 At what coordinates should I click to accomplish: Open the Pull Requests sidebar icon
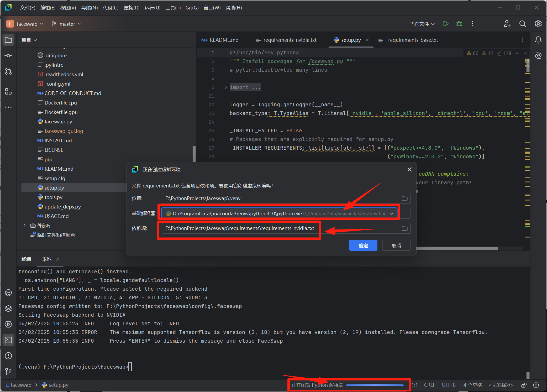8,71
